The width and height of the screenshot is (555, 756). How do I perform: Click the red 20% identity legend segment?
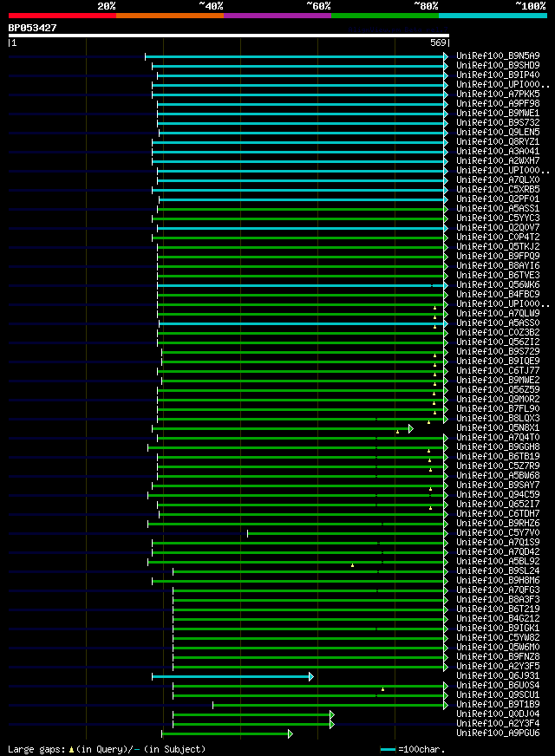click(x=62, y=16)
